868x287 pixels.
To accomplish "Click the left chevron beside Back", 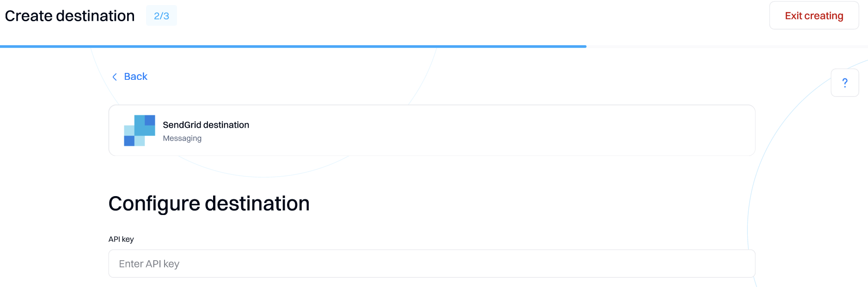I will [115, 77].
